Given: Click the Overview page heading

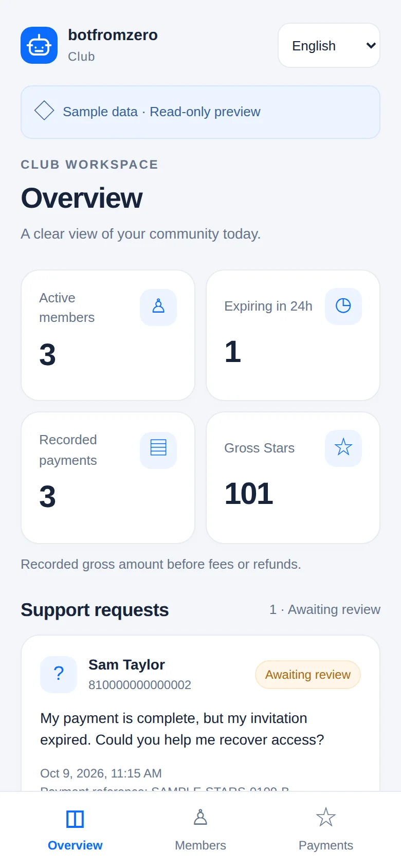Looking at the screenshot, I should [x=82, y=198].
